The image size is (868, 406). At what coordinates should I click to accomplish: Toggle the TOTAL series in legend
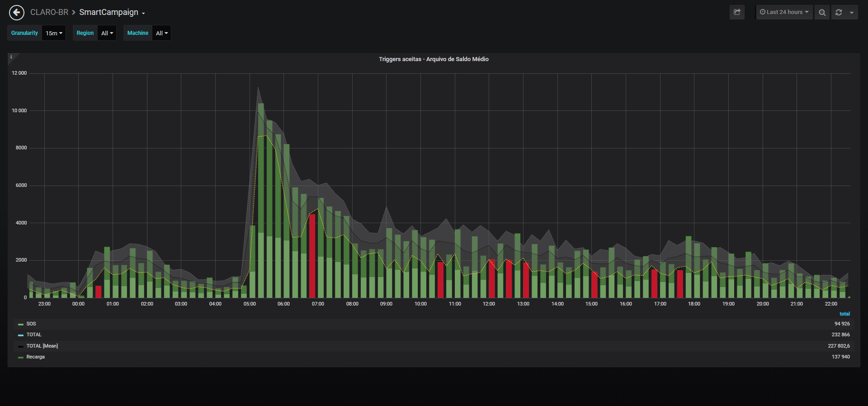[x=34, y=334]
